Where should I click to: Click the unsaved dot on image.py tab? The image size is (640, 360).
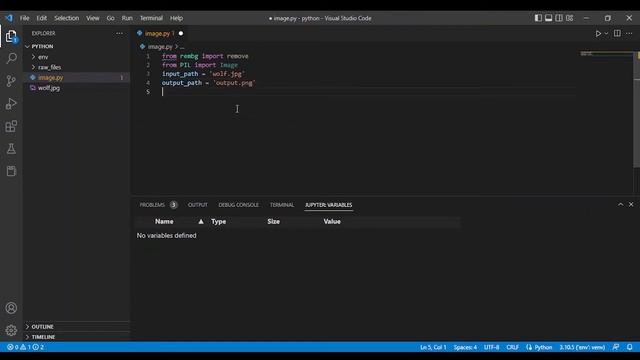pyautogui.click(x=181, y=33)
